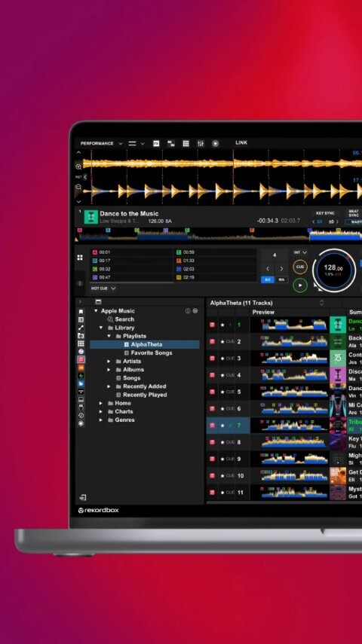This screenshot has width=362, height=644.
Task: Double the loop length with right arrow
Action: (x=281, y=269)
